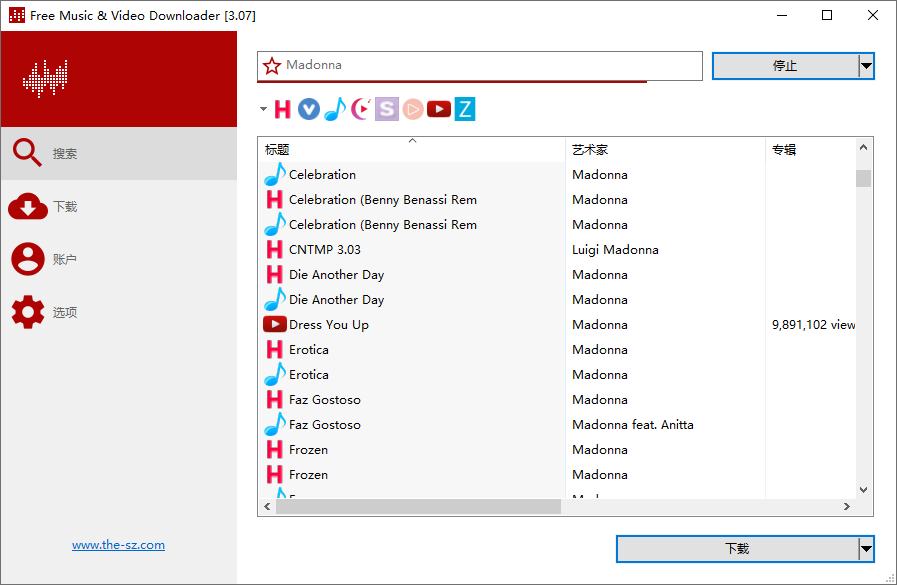This screenshot has width=897, height=585.
Task: Toggle the orange play circle source icon
Action: [413, 109]
